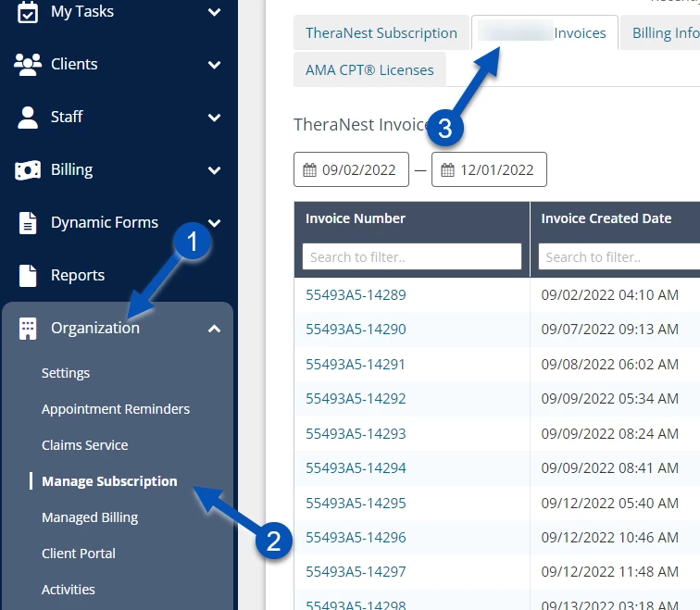
Task: Open invoice 55493A5-14292
Action: coord(356,398)
